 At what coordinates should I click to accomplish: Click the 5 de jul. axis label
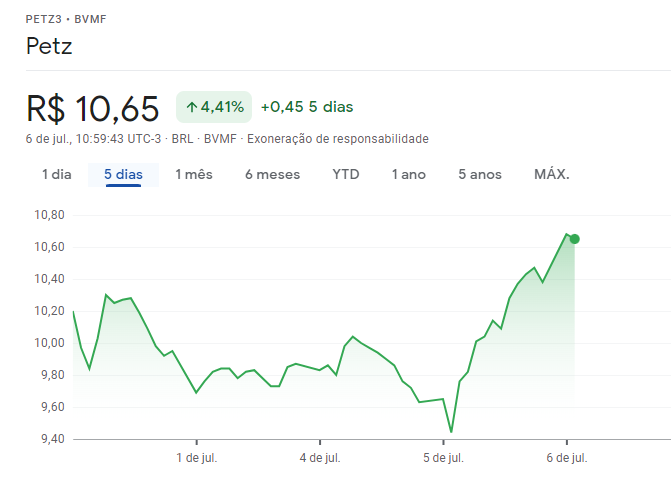(x=443, y=458)
